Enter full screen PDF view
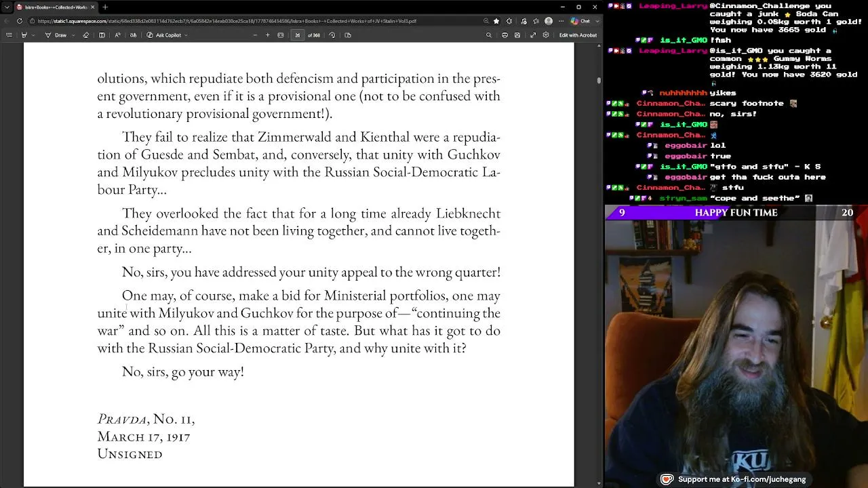Screen dimensions: 868x488 (x=533, y=35)
